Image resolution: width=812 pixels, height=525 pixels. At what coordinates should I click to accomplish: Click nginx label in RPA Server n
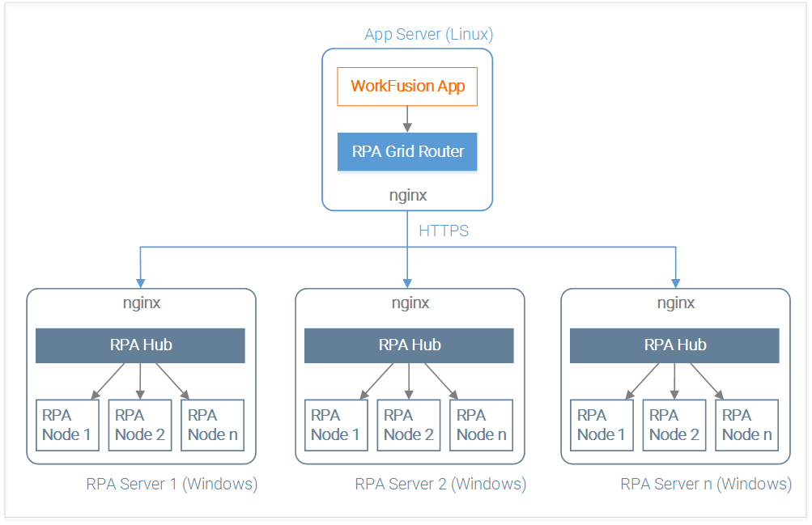(676, 303)
